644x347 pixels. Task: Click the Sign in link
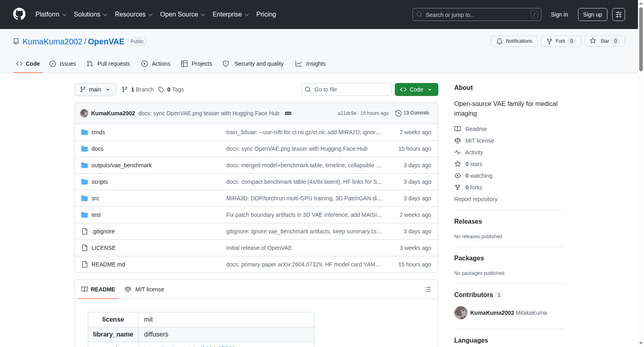[x=559, y=15]
